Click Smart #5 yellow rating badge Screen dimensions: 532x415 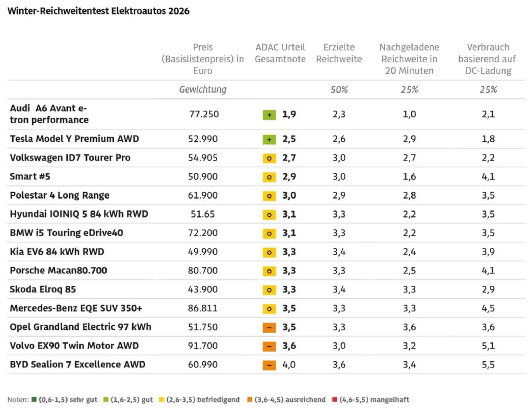(x=269, y=177)
